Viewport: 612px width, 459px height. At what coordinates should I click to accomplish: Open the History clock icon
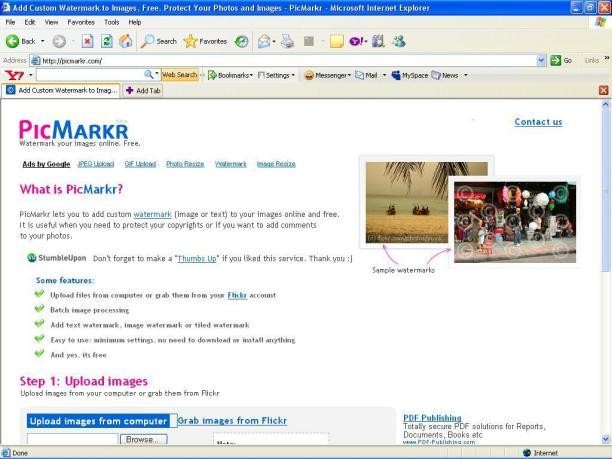click(242, 41)
